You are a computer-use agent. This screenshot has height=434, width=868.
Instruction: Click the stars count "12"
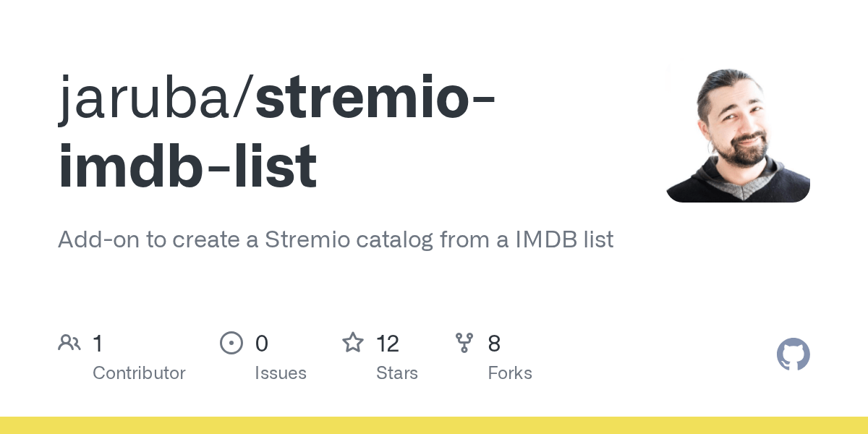(x=388, y=343)
